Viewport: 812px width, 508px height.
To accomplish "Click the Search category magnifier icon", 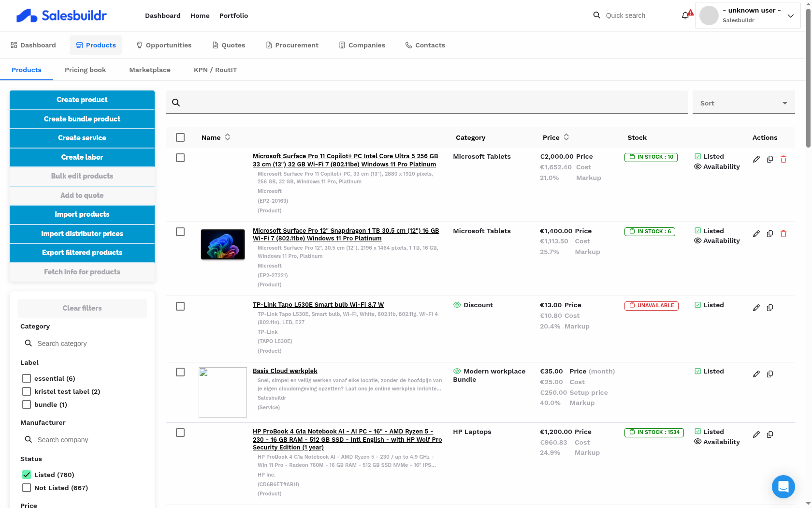I will pos(29,343).
